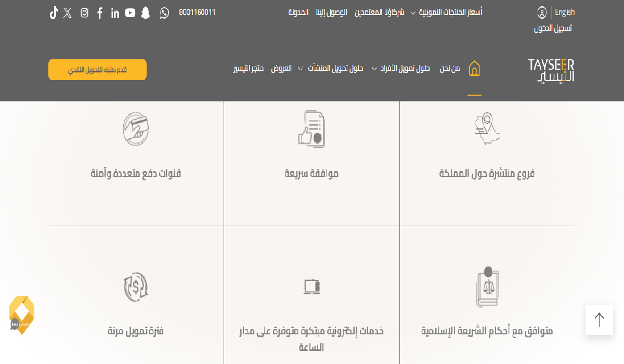Open the X (Twitter) social icon
The height and width of the screenshot is (364, 624).
click(68, 12)
